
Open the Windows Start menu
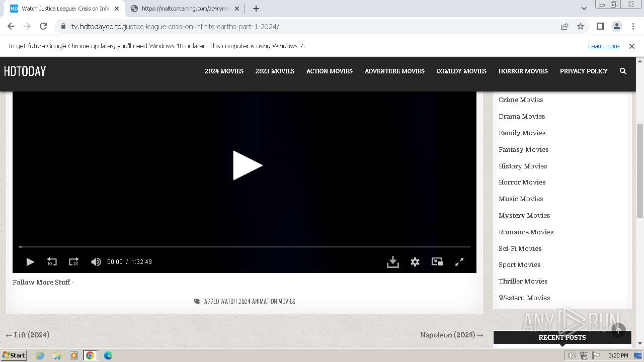pos(14,355)
